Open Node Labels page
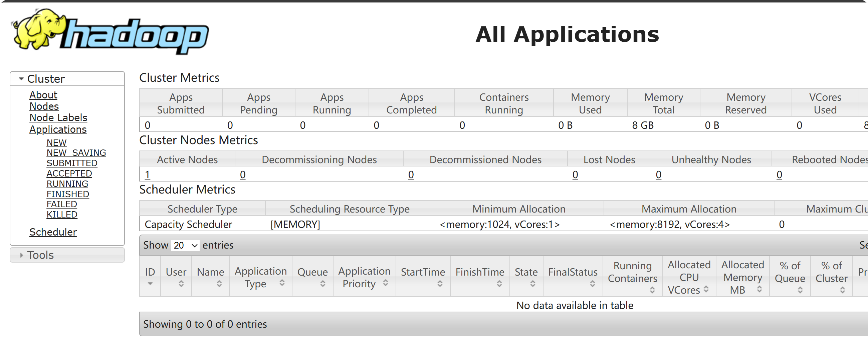Image resolution: width=868 pixels, height=343 pixels. pyautogui.click(x=58, y=118)
